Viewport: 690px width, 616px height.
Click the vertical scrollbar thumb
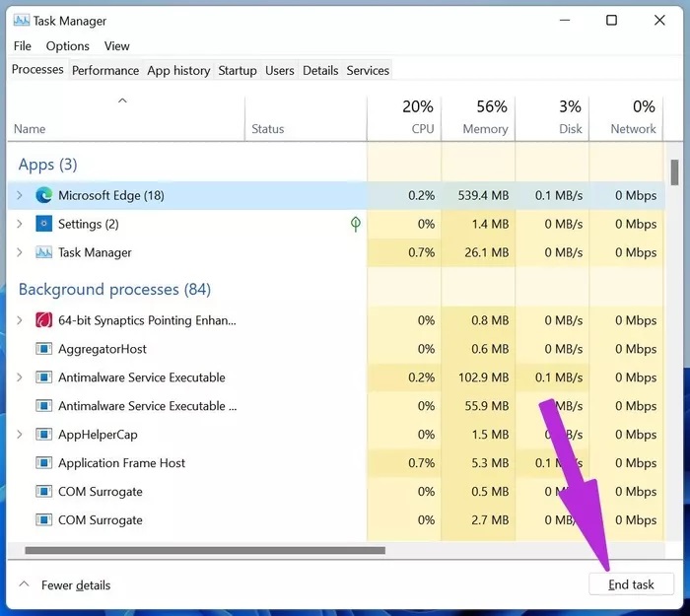coord(674,172)
